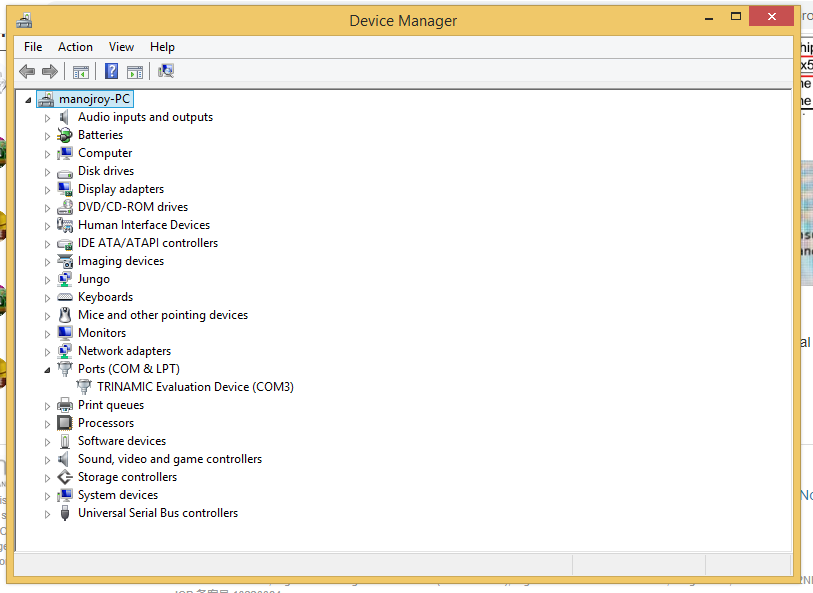Expand the Network adapters node
Image resolution: width=813 pixels, height=593 pixels.
pyautogui.click(x=47, y=352)
